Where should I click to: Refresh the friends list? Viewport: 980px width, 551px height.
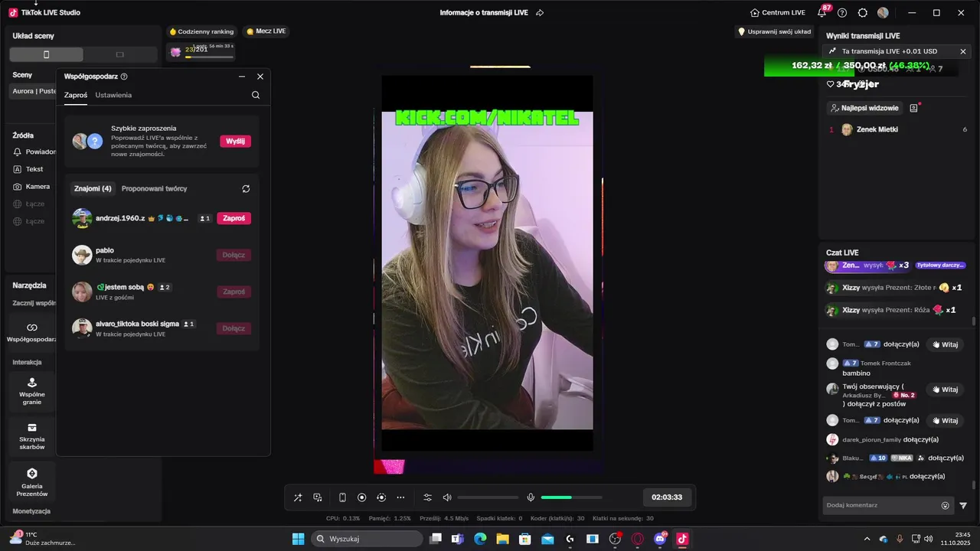click(x=246, y=188)
